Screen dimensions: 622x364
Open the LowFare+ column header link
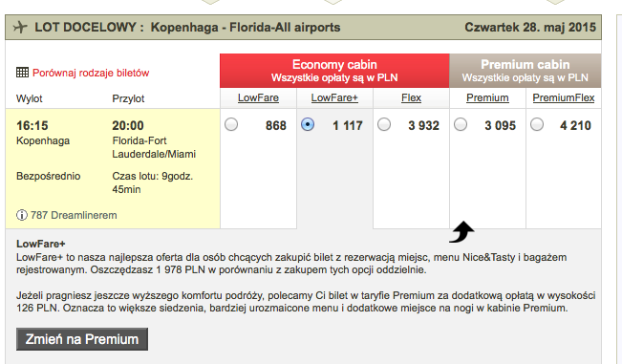(334, 98)
